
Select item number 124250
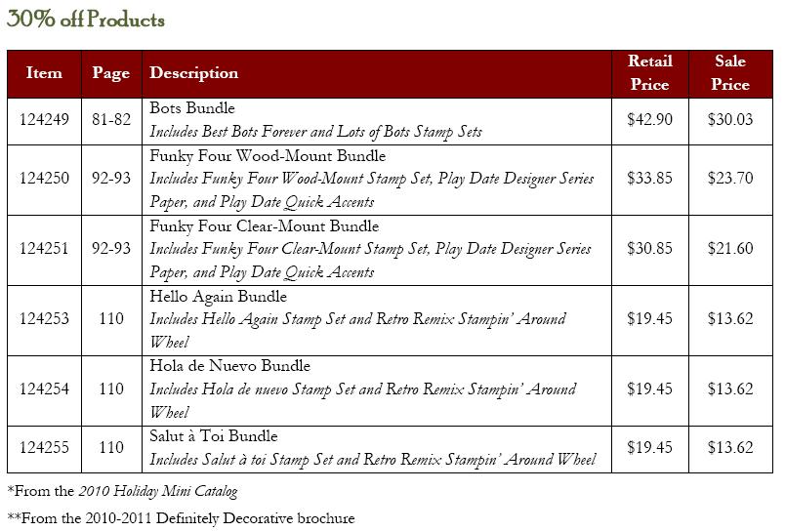(45, 179)
